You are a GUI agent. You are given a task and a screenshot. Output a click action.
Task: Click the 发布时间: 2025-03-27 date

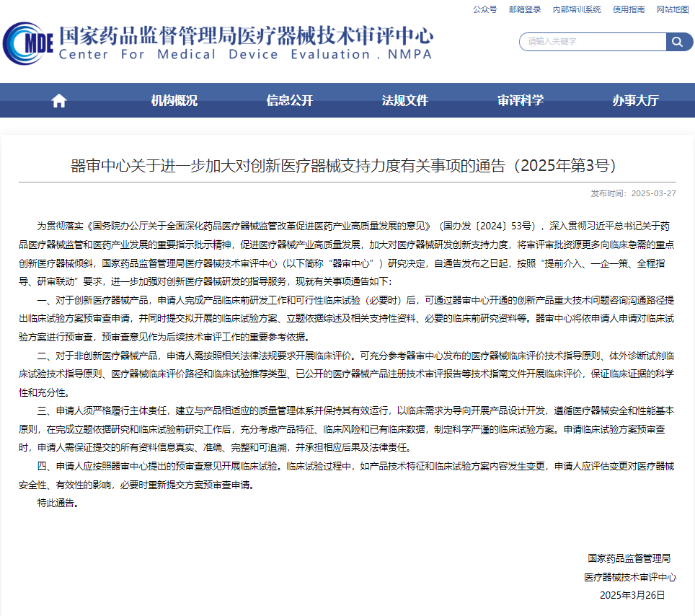(x=633, y=193)
